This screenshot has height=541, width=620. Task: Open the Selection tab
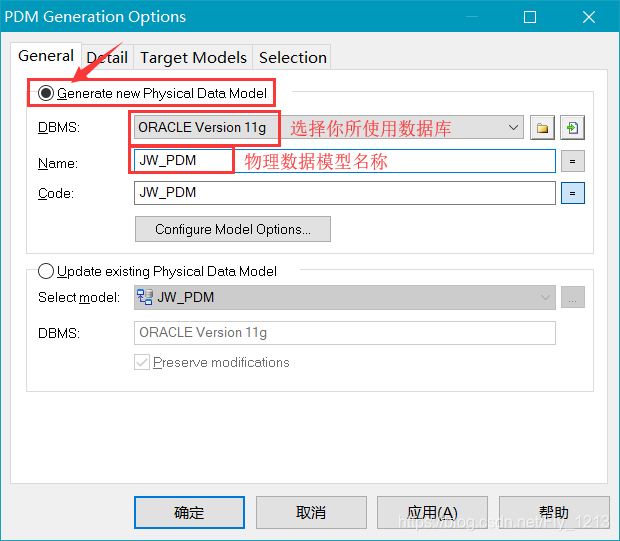pos(293,58)
